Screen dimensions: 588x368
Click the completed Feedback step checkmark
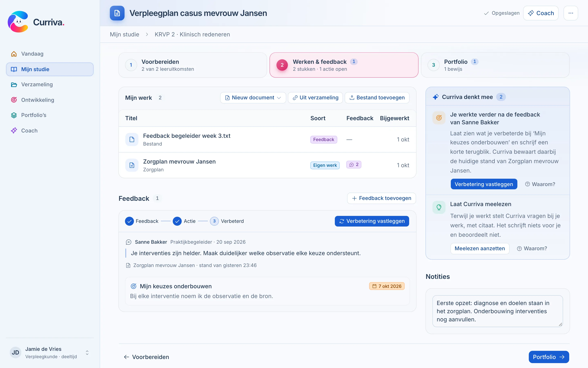[129, 221]
